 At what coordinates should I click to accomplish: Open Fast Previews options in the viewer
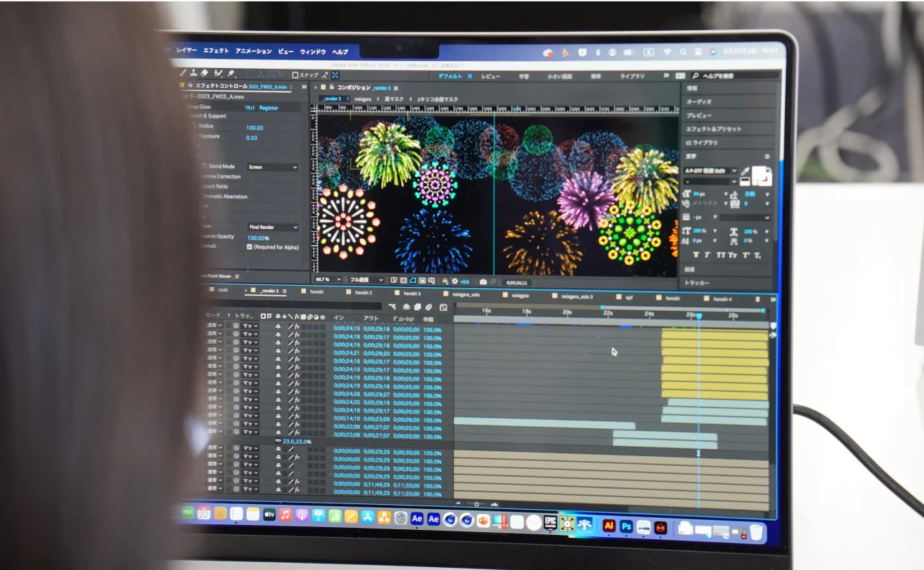(x=393, y=280)
